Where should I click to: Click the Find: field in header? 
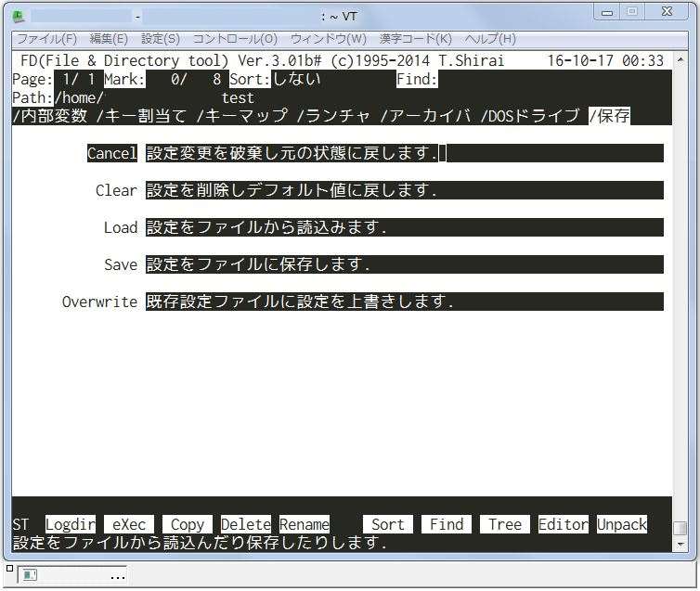[x=417, y=79]
